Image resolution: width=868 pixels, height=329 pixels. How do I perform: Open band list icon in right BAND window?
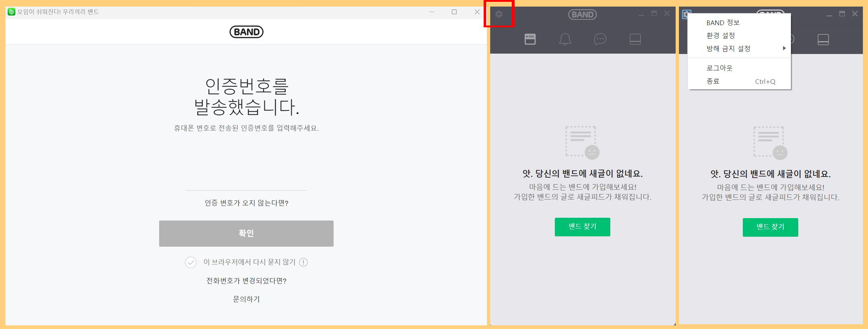coord(823,39)
